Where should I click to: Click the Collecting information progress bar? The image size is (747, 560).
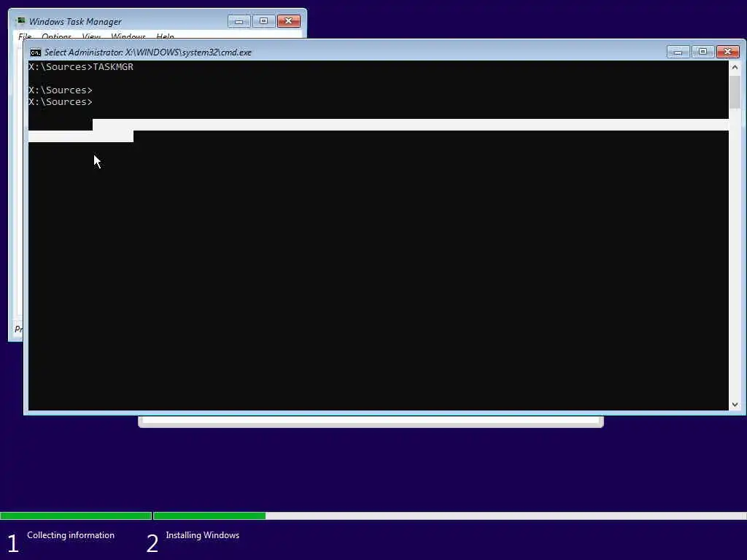76,516
